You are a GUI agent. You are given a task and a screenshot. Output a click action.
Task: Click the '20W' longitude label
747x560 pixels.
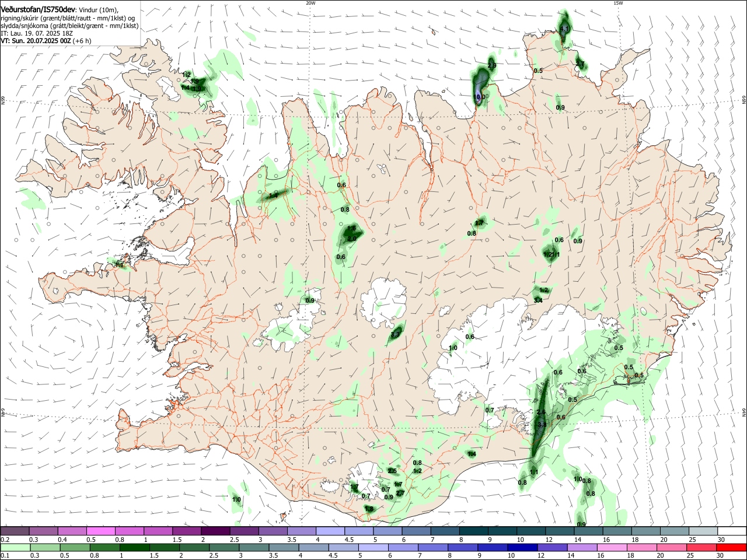[310, 3]
